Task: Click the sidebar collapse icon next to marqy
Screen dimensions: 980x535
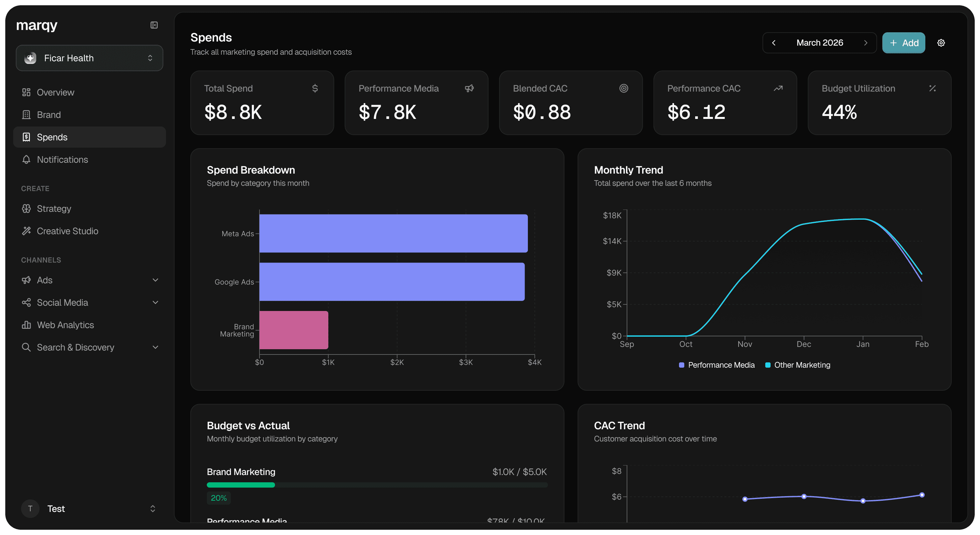Action: (x=154, y=25)
